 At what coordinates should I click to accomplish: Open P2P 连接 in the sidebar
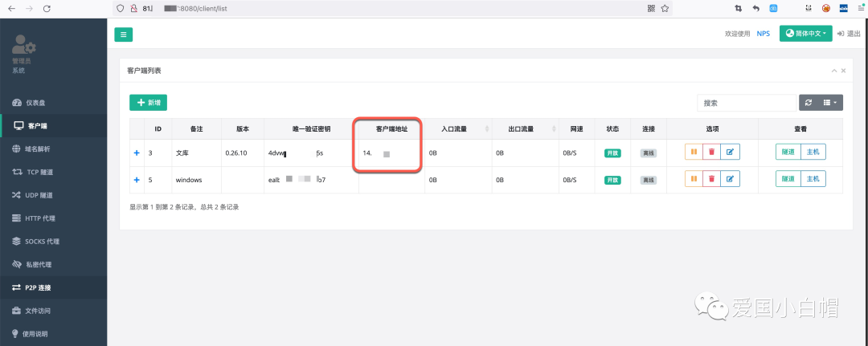click(53, 287)
